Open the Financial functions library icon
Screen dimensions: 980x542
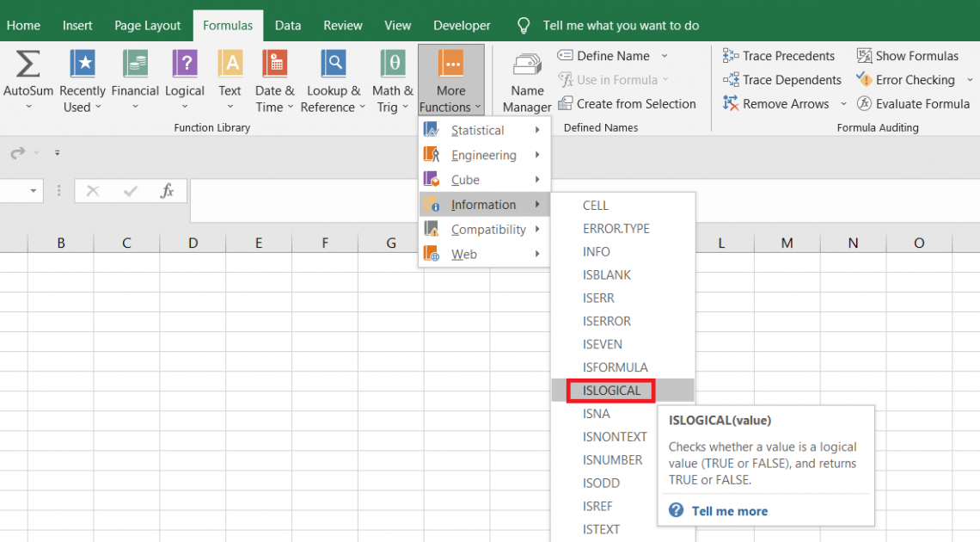click(x=135, y=65)
